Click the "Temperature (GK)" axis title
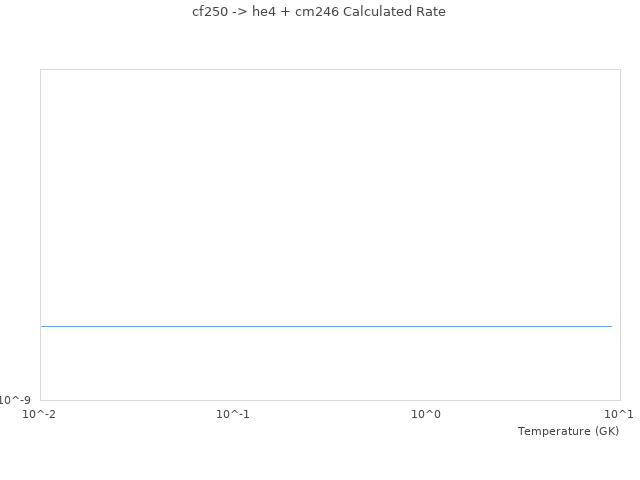The height and width of the screenshot is (480, 640). [568, 431]
